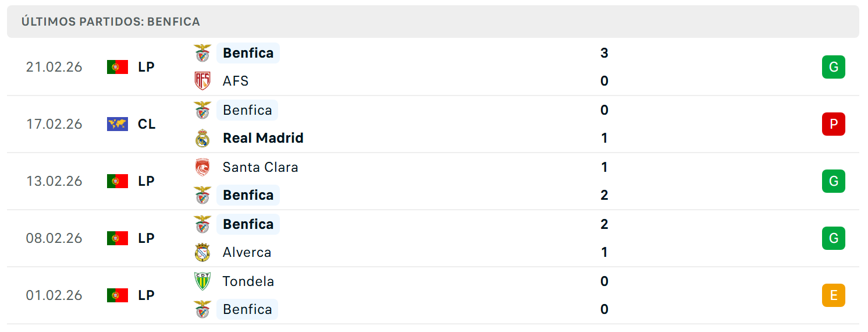The height and width of the screenshot is (332, 868).
Task: Click Portugal flag on 01.02.26 match
Action: pos(118,295)
